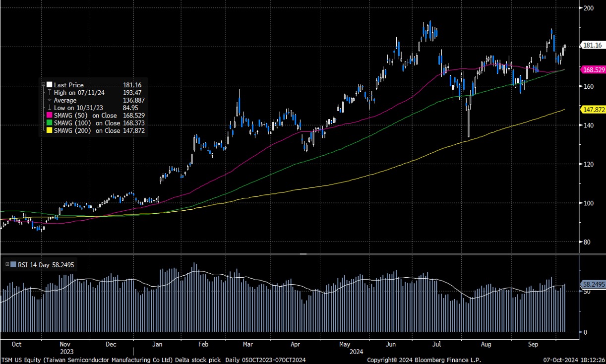Click the magenta SMAVG (50) color swatch

(49, 115)
